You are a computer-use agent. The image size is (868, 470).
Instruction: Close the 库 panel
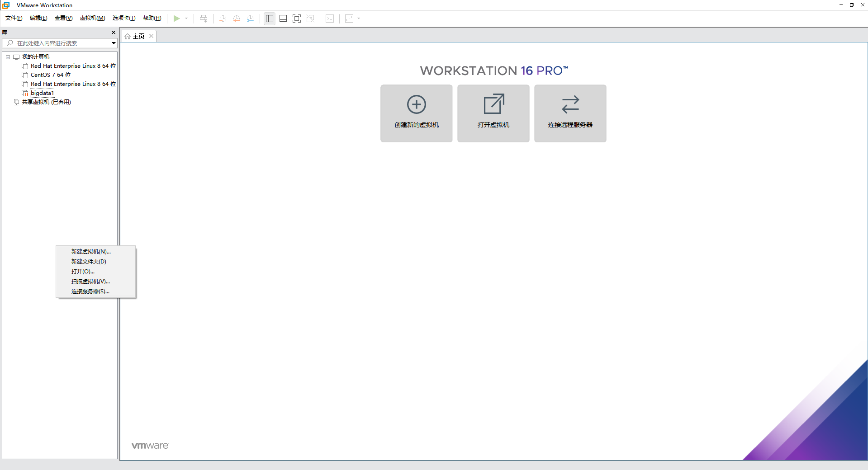point(114,32)
